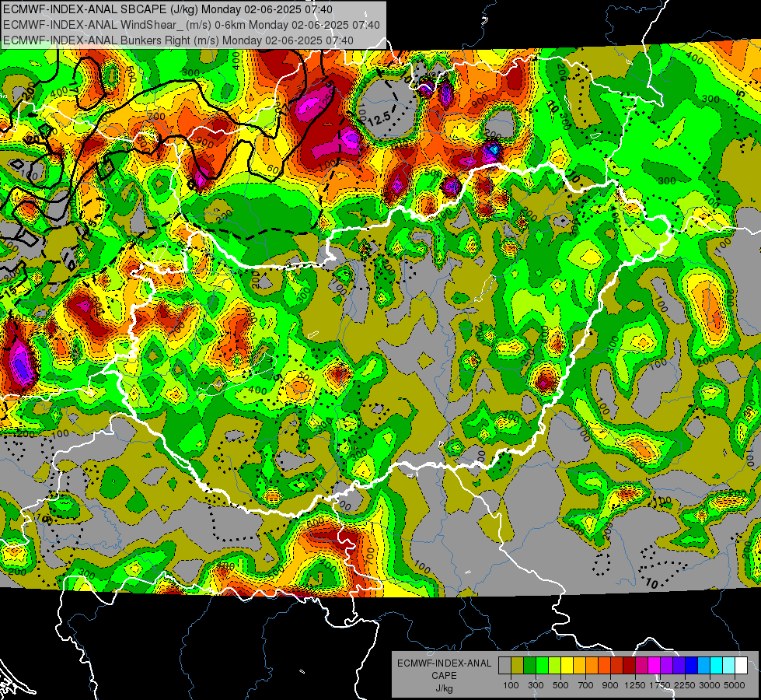Click the J/kg unit label in legend
The height and width of the screenshot is (700, 761).
444,688
